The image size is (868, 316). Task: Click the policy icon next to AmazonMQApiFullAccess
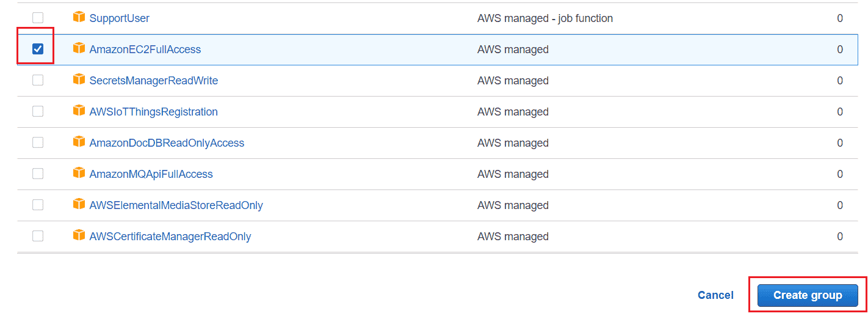click(x=79, y=173)
